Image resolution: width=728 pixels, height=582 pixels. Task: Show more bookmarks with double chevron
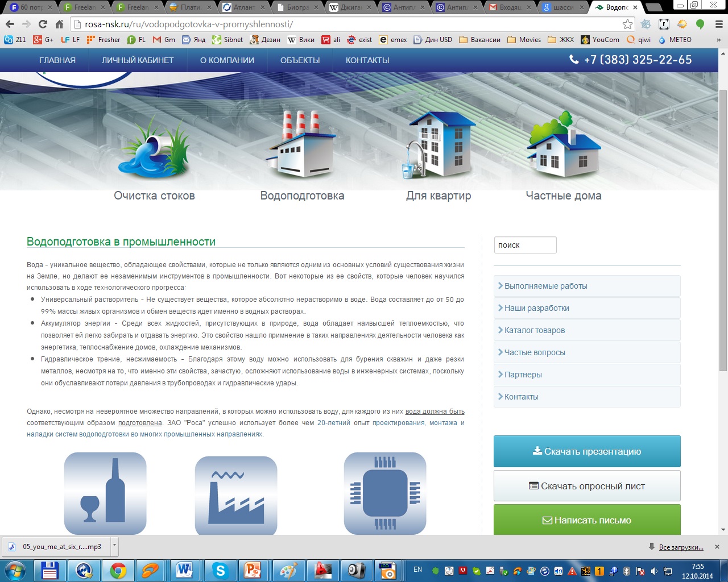[718, 40]
